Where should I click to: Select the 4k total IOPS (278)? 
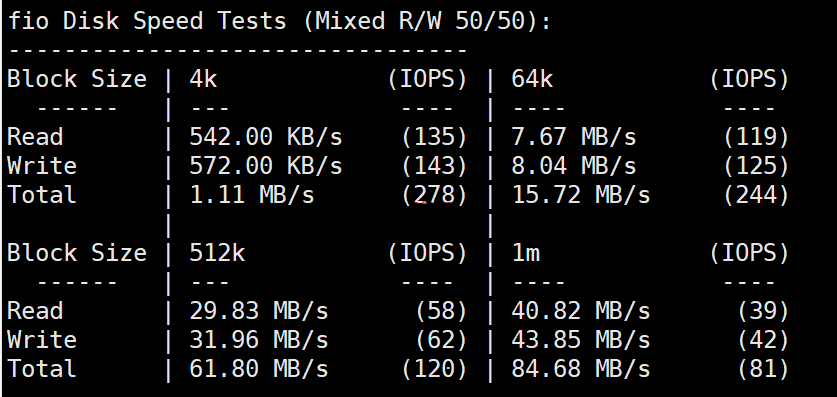click(x=434, y=195)
